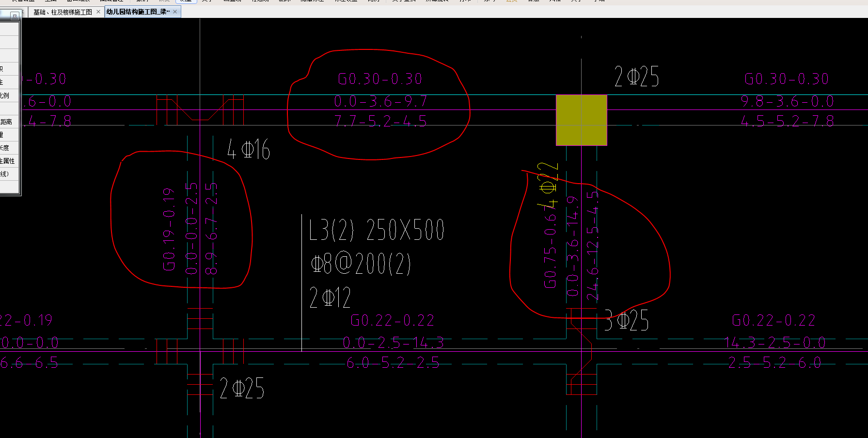Click the G0.22-0.22 text above 0.0-2.5-14.3
This screenshot has width=868, height=438.
[x=393, y=320]
